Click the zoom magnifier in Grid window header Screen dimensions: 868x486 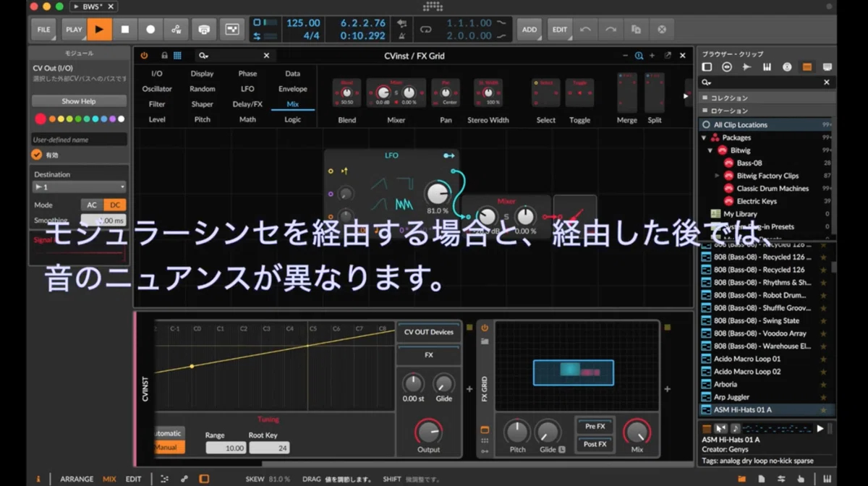coord(639,56)
